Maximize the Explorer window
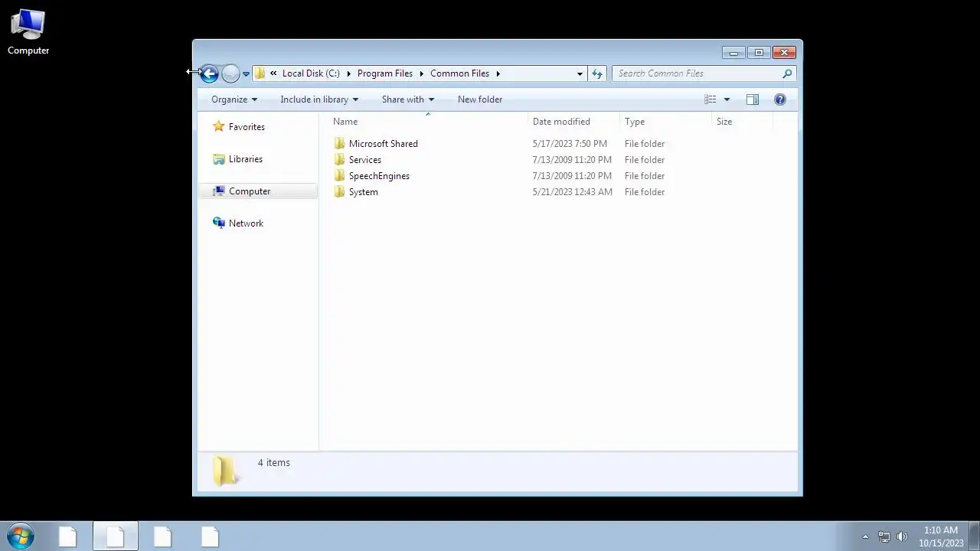 click(x=759, y=53)
